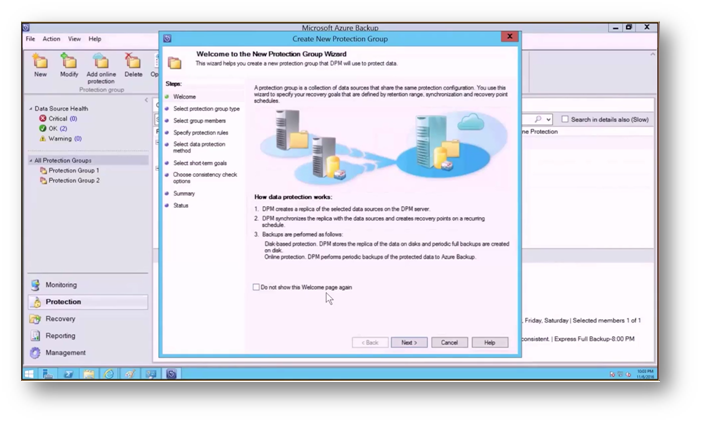Click Cancel in the wizard
Image resolution: width=702 pixels, height=424 pixels.
pos(449,343)
